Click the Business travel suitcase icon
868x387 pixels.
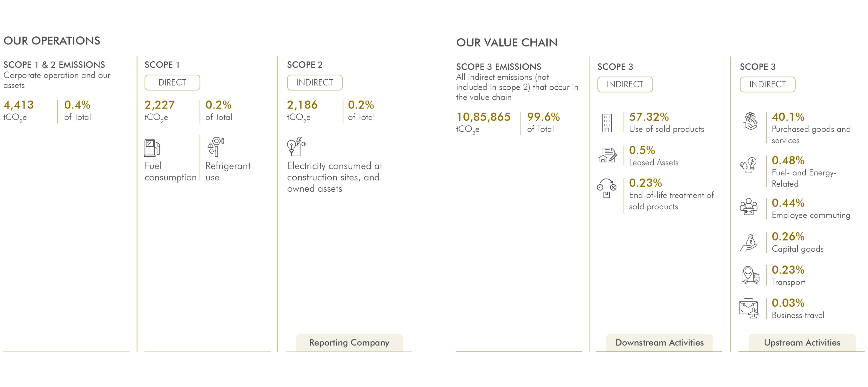[x=748, y=308]
